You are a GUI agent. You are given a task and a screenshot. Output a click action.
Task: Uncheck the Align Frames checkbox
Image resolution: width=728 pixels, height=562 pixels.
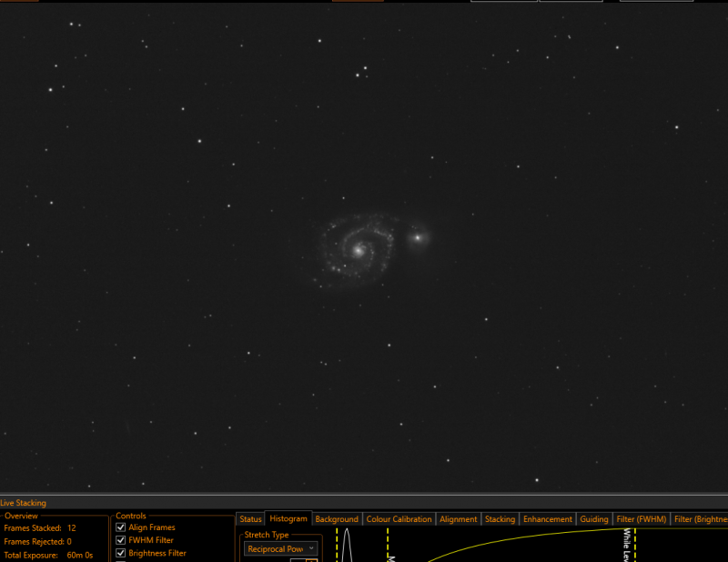click(121, 527)
